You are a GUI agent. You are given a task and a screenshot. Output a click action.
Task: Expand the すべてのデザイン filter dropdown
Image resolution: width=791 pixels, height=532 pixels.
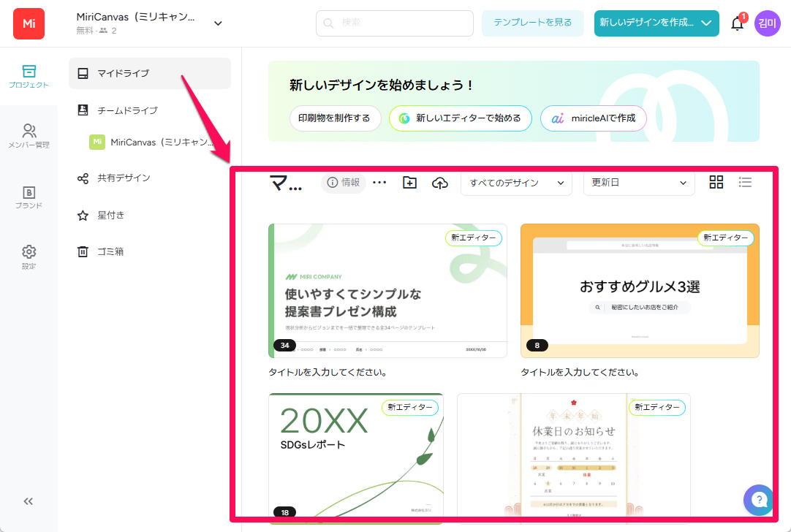pyautogui.click(x=516, y=183)
